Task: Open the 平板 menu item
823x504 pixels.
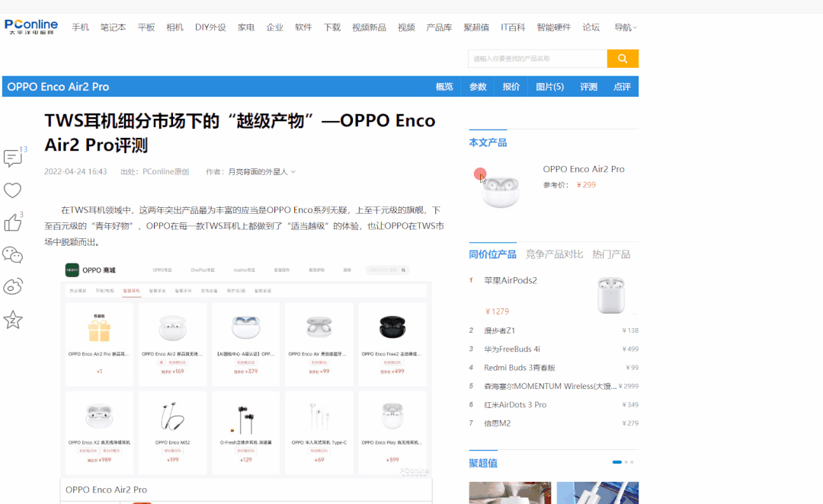Action: [146, 27]
